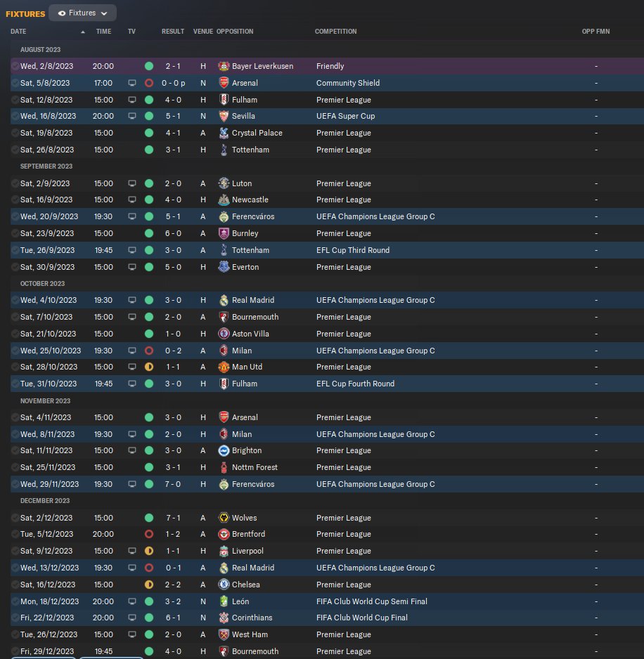The width and height of the screenshot is (644, 659).
Task: Select the Tottenham EFL Cup Third Round fixture
Action: pyautogui.click(x=327, y=250)
